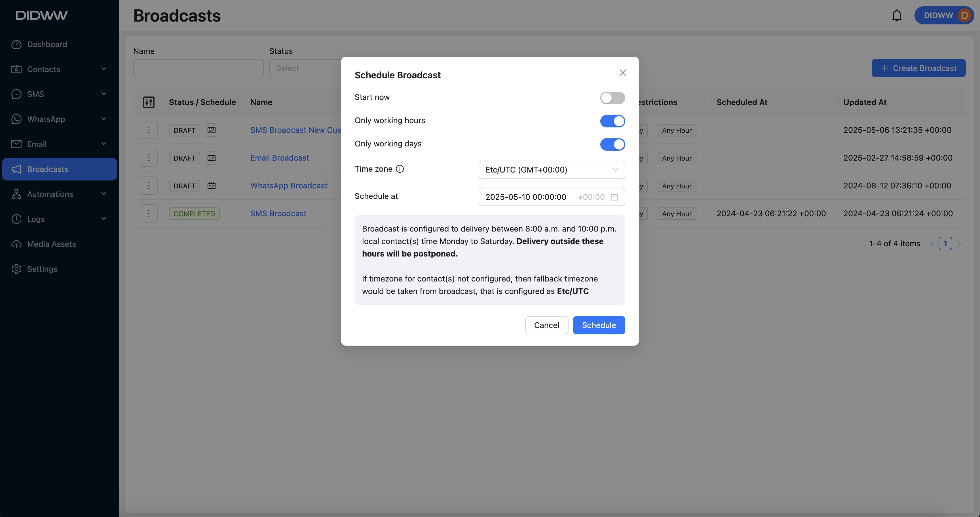Click the Time zone info icon

click(400, 169)
